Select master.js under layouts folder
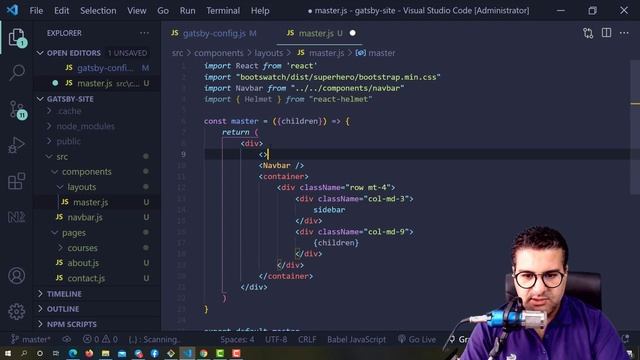 pyautogui.click(x=91, y=202)
